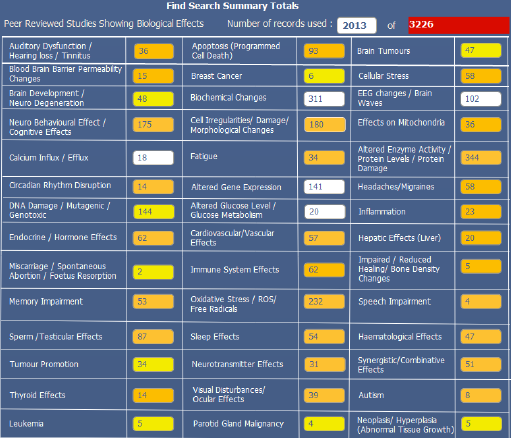The width and height of the screenshot is (511, 438).
Task: Click the Brain Tumours yellow count box
Action: point(481,50)
